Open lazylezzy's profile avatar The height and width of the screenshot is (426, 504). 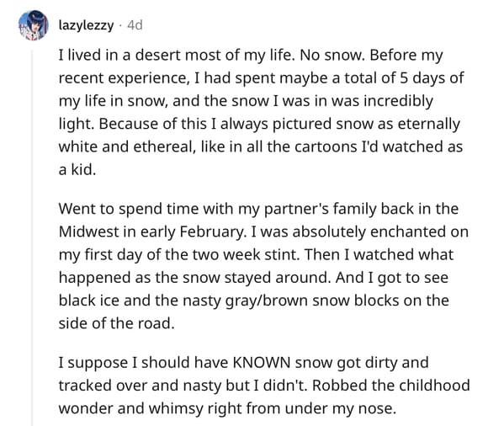pos(34,25)
